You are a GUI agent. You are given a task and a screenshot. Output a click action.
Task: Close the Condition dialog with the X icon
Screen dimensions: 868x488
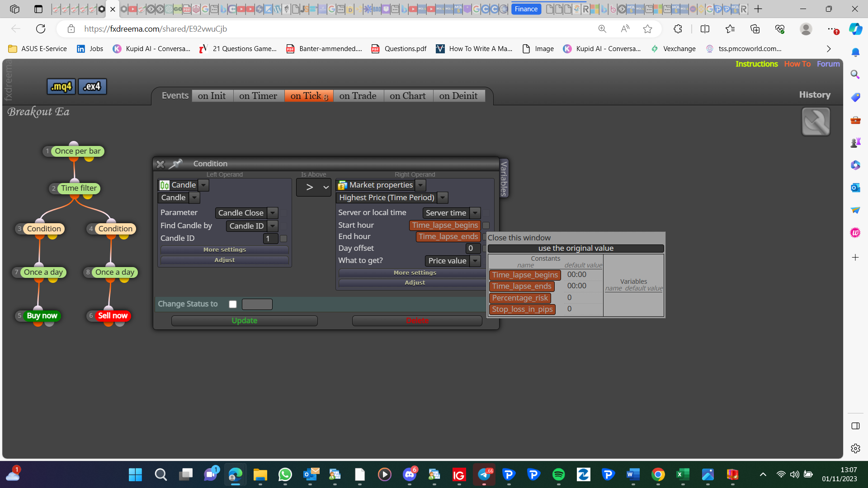point(160,164)
